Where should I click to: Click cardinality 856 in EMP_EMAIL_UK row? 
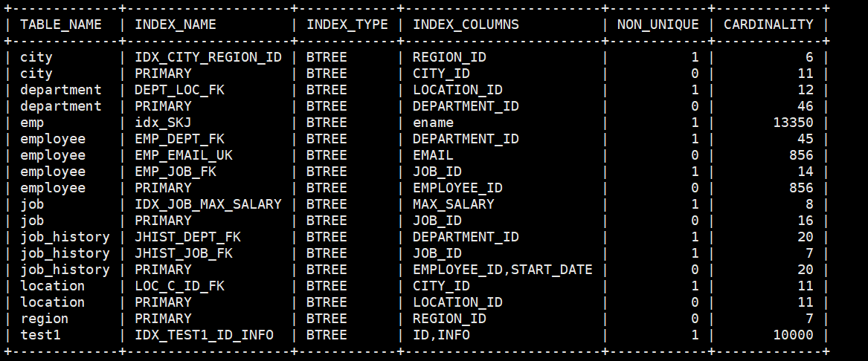(x=802, y=155)
